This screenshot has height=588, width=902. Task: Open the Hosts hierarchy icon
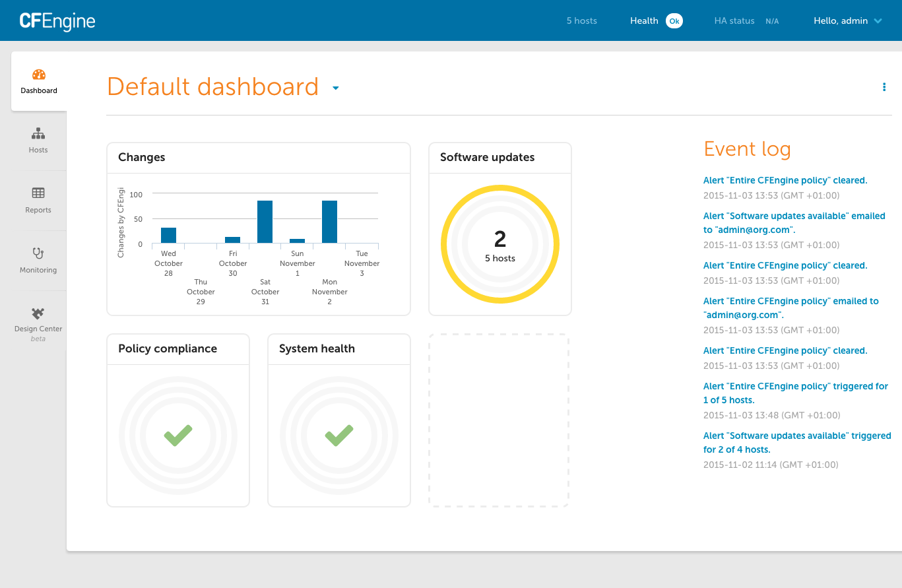pos(38,134)
